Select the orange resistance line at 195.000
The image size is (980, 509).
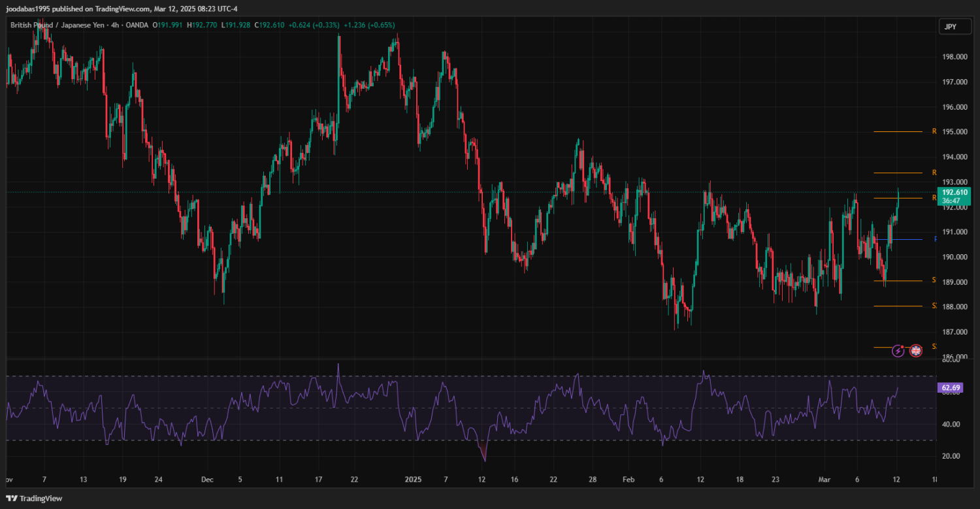[898, 132]
